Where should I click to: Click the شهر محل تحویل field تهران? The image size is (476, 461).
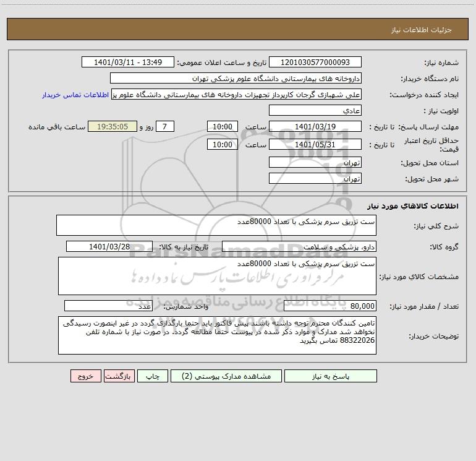click(x=315, y=178)
